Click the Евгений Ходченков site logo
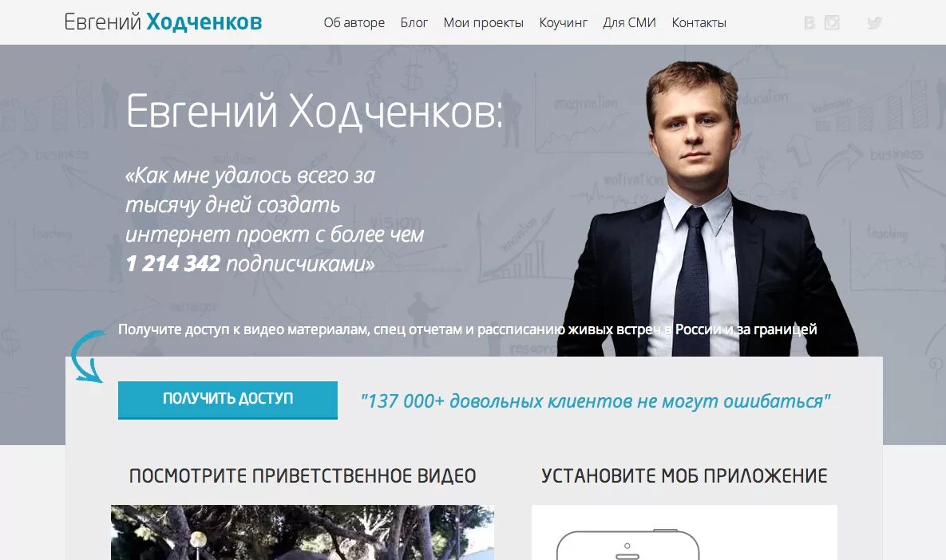The height and width of the screenshot is (560, 946). click(163, 22)
